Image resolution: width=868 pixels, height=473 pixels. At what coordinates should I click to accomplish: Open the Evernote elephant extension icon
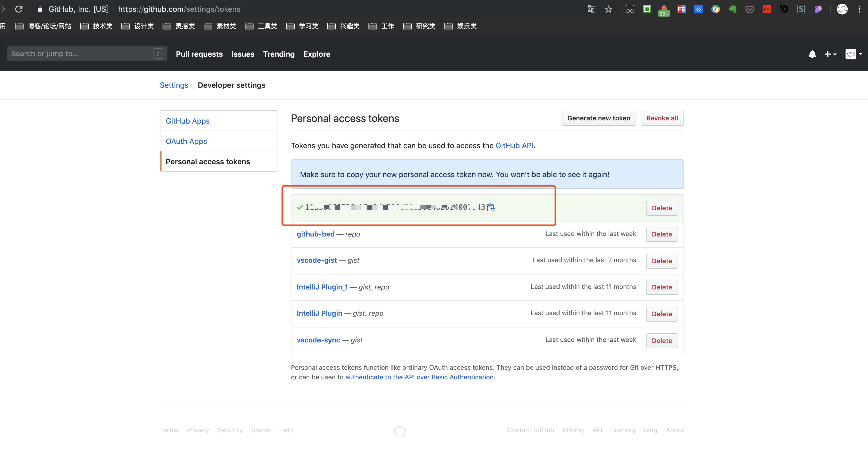[x=732, y=9]
